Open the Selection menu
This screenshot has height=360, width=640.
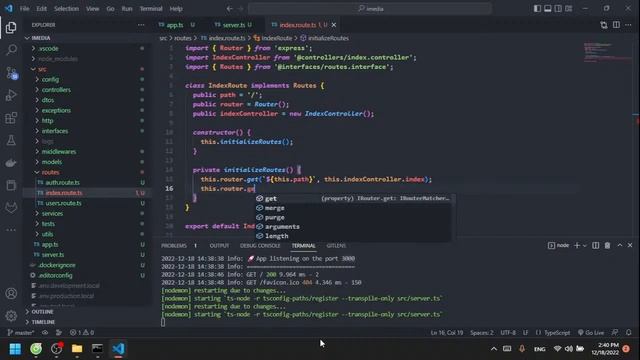coord(66,9)
